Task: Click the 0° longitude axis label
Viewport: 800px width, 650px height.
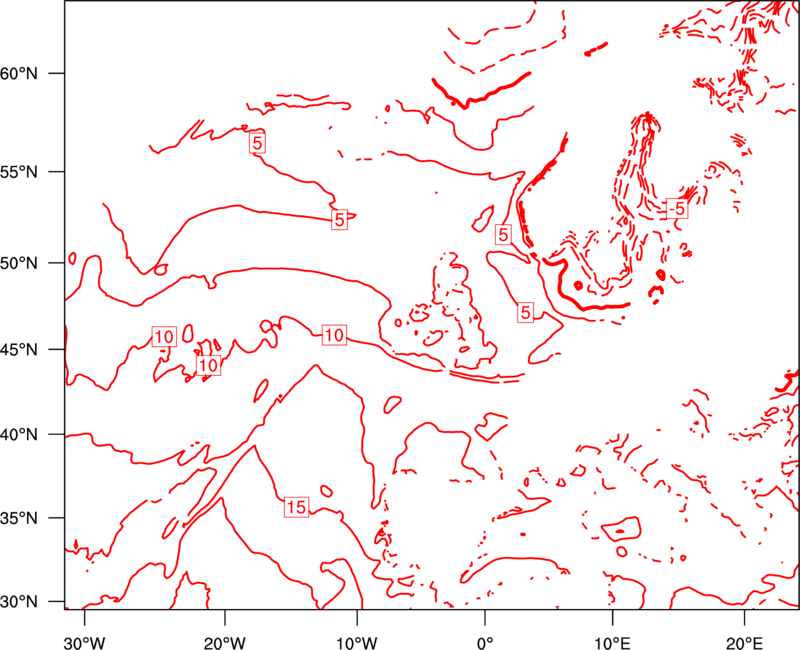Action: [x=485, y=643]
